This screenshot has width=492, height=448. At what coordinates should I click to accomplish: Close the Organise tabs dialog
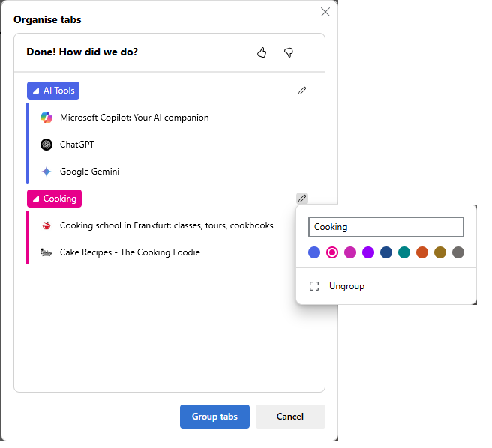[325, 12]
